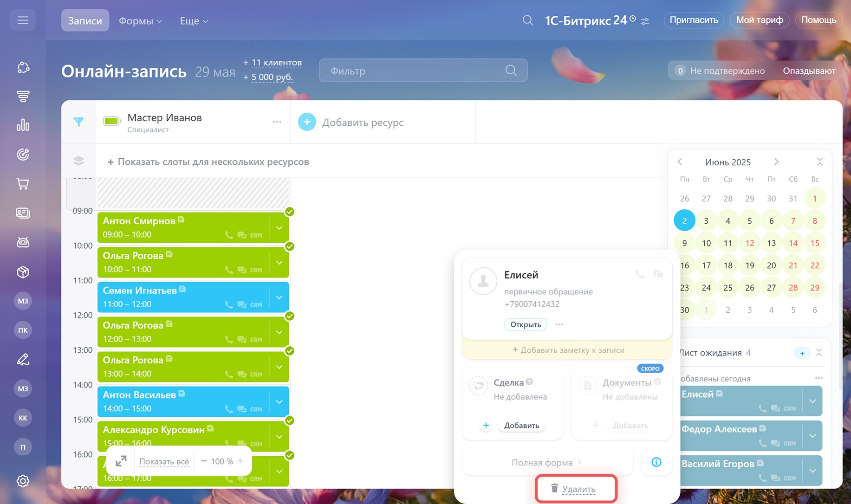
Task: Open the hamburger main menu
Action: [23, 20]
